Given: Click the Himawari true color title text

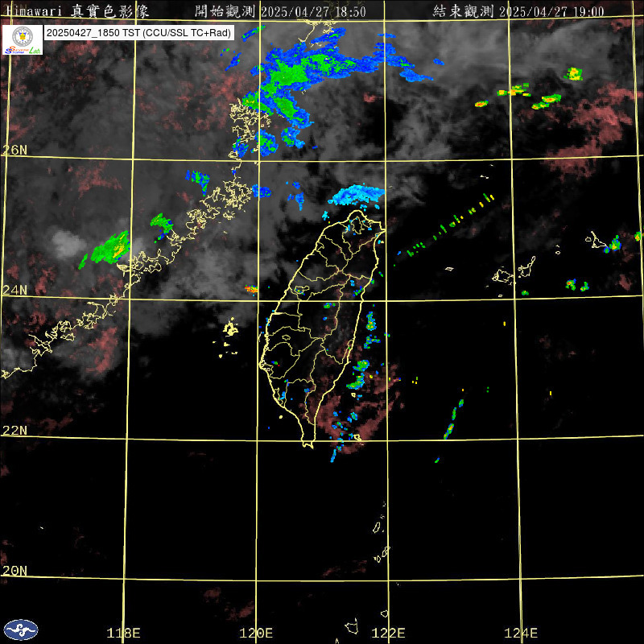Looking at the screenshot, I should point(77,11).
